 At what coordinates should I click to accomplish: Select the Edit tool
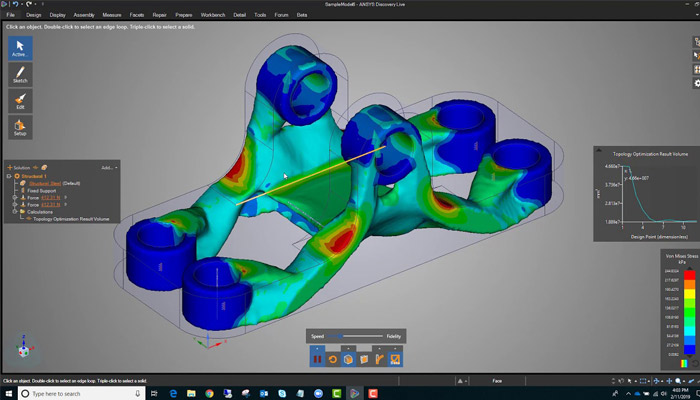pos(20,101)
